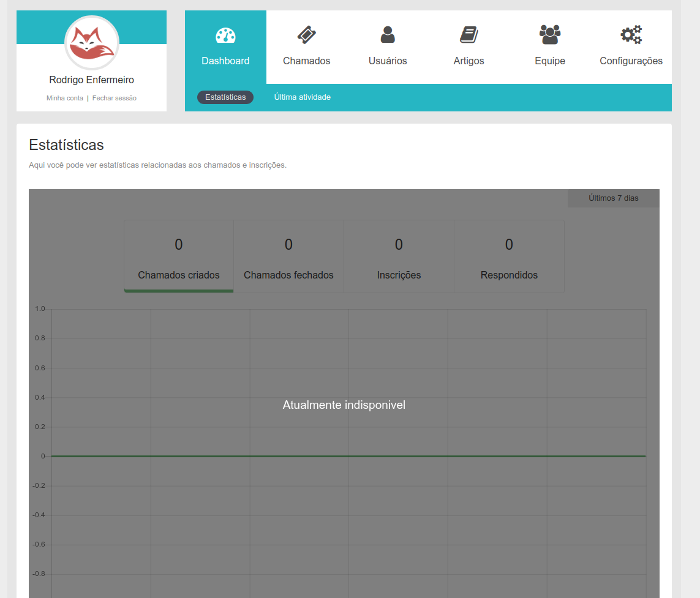Click the Artigos book icon
700x598 pixels.
(x=469, y=35)
